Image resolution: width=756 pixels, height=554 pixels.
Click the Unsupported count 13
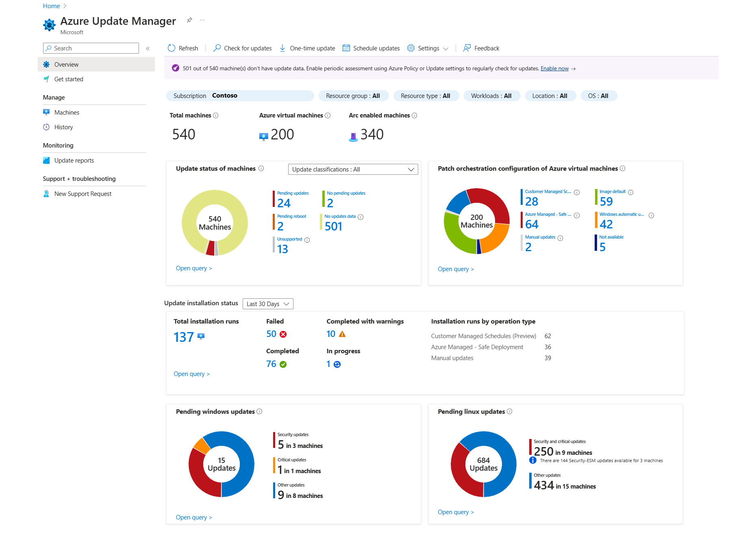click(x=282, y=249)
